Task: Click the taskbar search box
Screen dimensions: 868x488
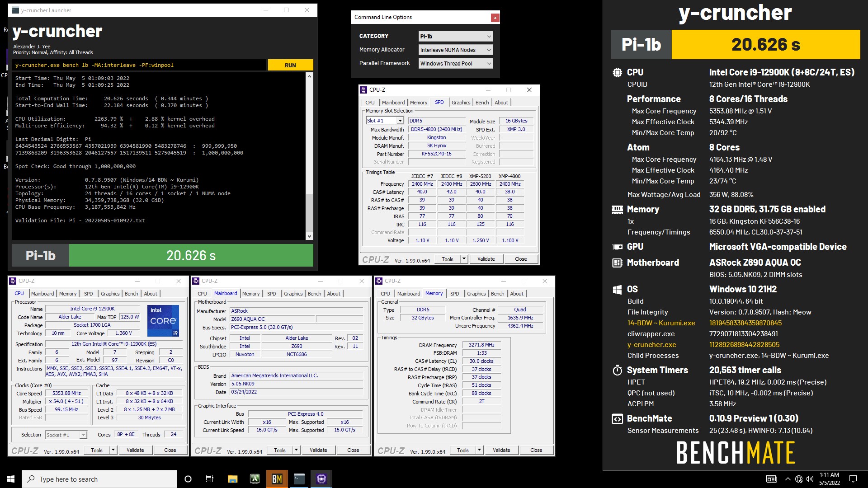Action: point(99,479)
